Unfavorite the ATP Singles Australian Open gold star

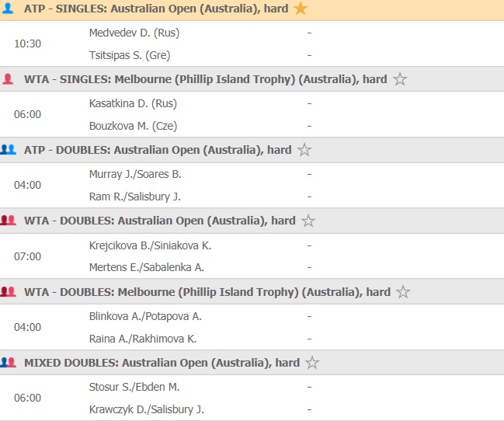[301, 9]
